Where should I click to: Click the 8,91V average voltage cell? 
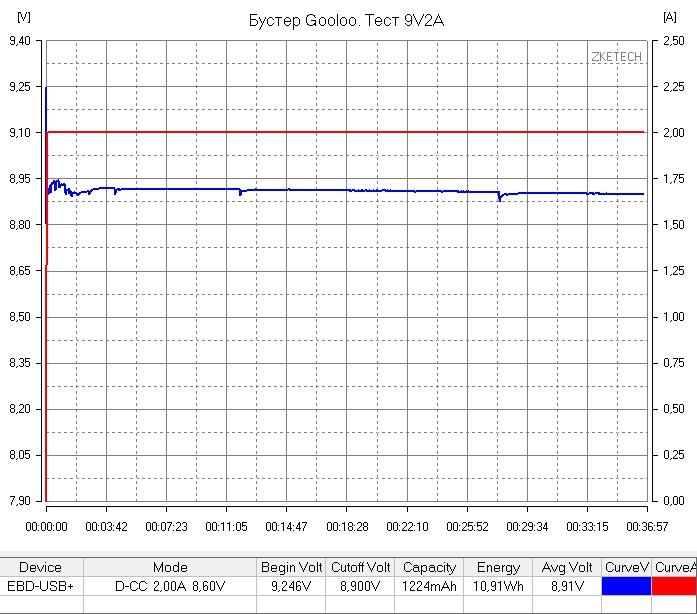pyautogui.click(x=567, y=587)
